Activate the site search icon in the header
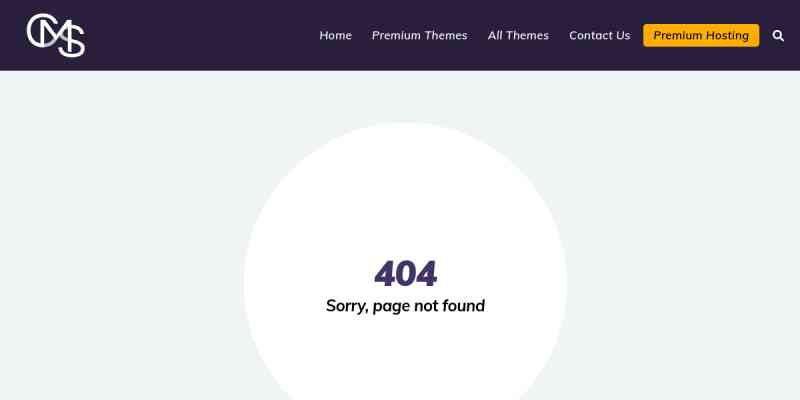The image size is (800, 400). 778,35
